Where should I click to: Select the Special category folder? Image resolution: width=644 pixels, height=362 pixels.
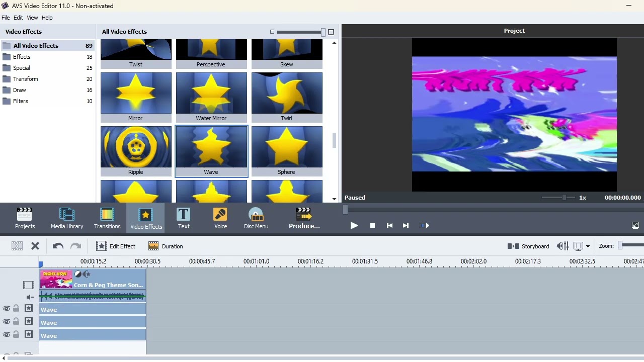tap(47, 68)
